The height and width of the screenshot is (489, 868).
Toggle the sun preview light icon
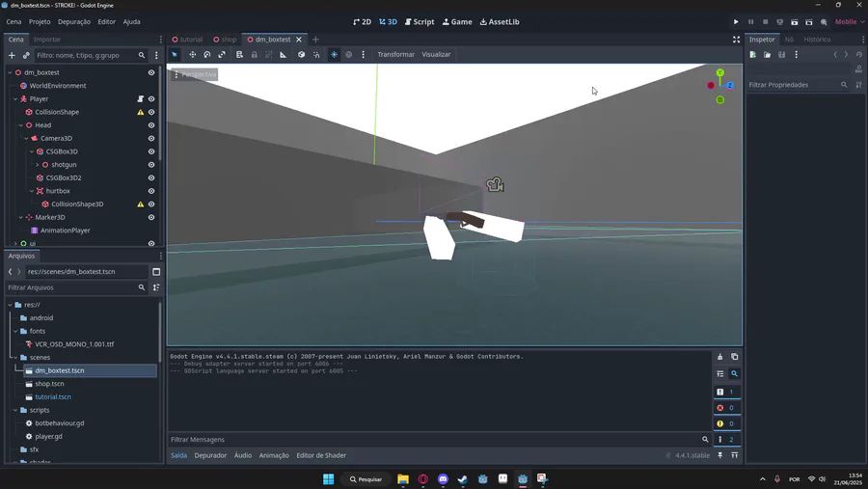[334, 54]
